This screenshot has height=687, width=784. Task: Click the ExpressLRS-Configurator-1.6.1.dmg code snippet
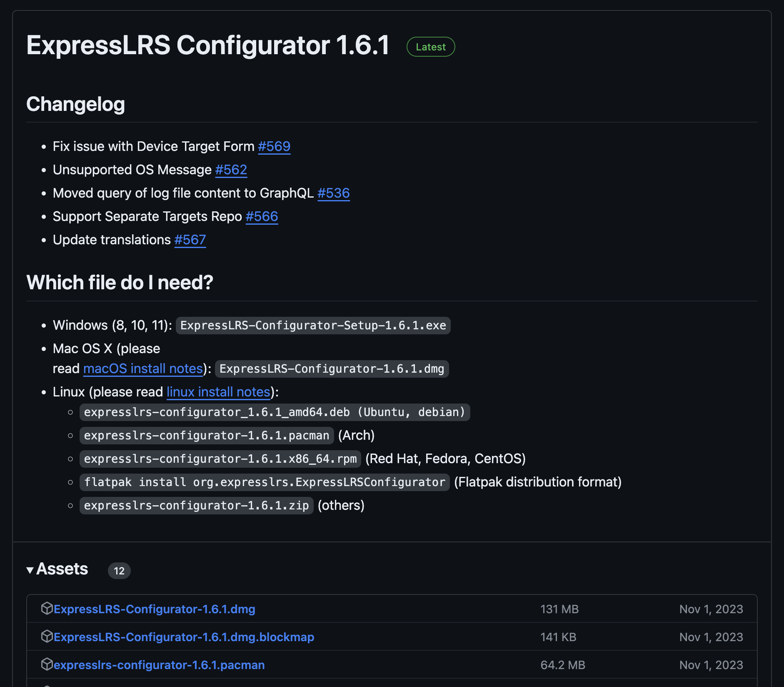(332, 369)
